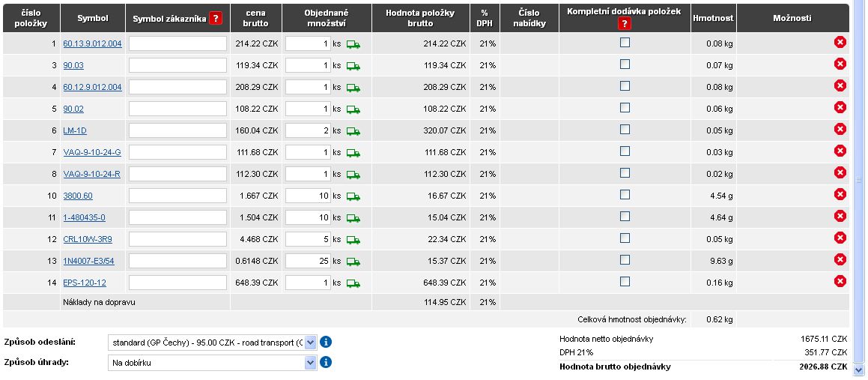Image resolution: width=868 pixels, height=380 pixels.
Task: Tick complete delivery checkbox for CRL10W-3R9
Action: [x=625, y=238]
